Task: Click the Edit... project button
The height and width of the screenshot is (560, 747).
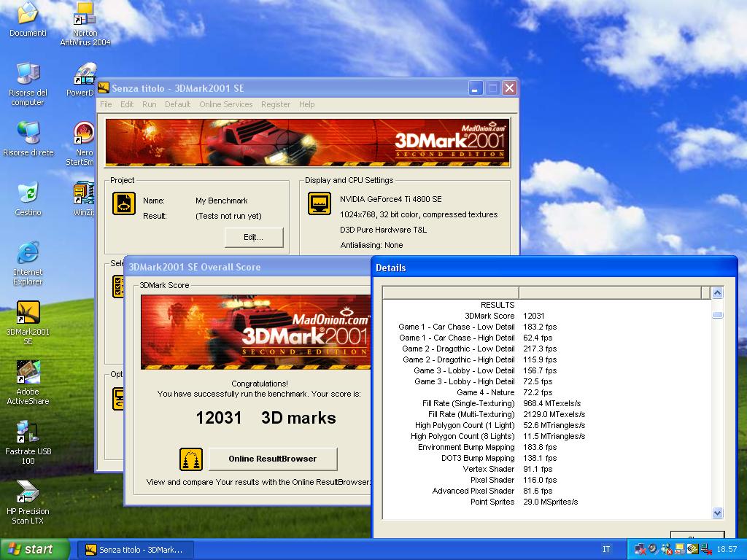Action: point(253,237)
